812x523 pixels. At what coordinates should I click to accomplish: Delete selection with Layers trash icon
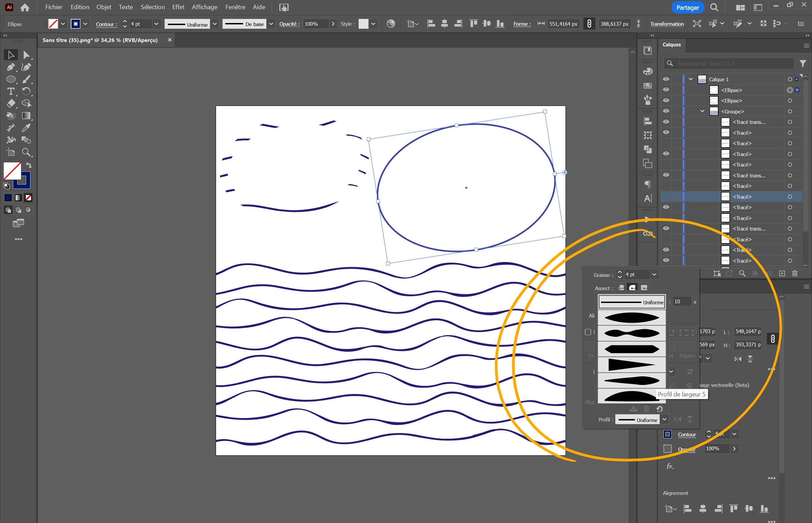click(x=795, y=274)
